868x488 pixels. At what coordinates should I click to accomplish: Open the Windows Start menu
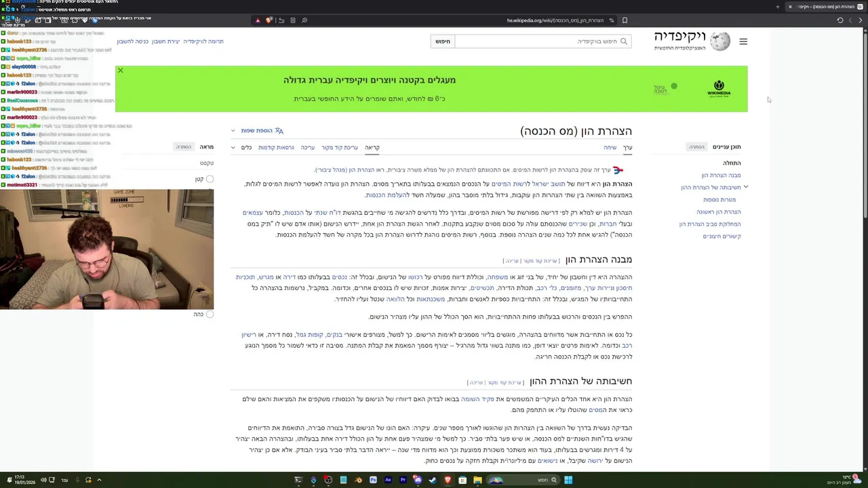(568, 480)
